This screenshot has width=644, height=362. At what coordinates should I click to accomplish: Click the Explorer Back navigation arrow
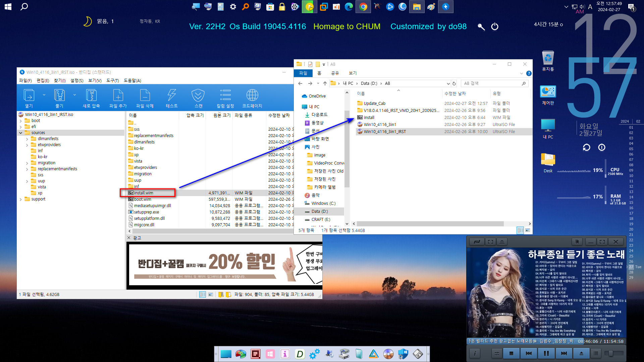click(300, 83)
